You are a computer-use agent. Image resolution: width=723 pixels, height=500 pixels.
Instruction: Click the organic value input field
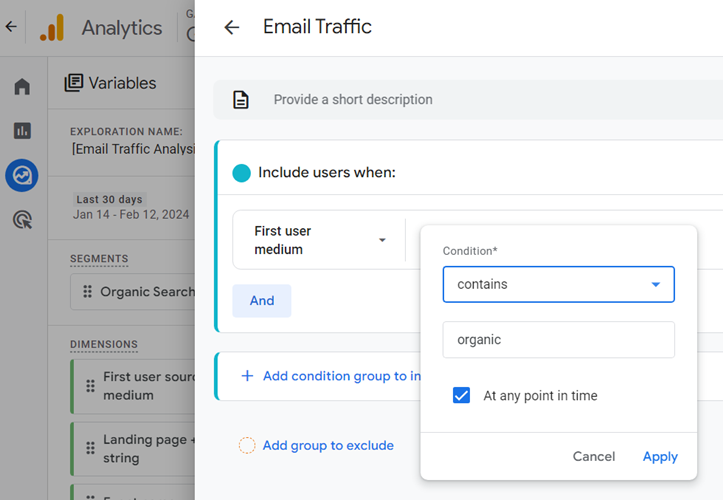point(558,339)
